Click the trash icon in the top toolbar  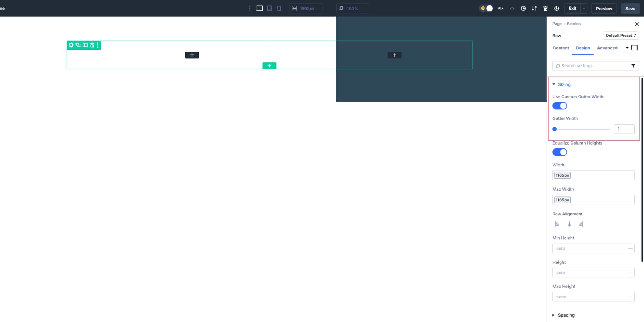546,8
